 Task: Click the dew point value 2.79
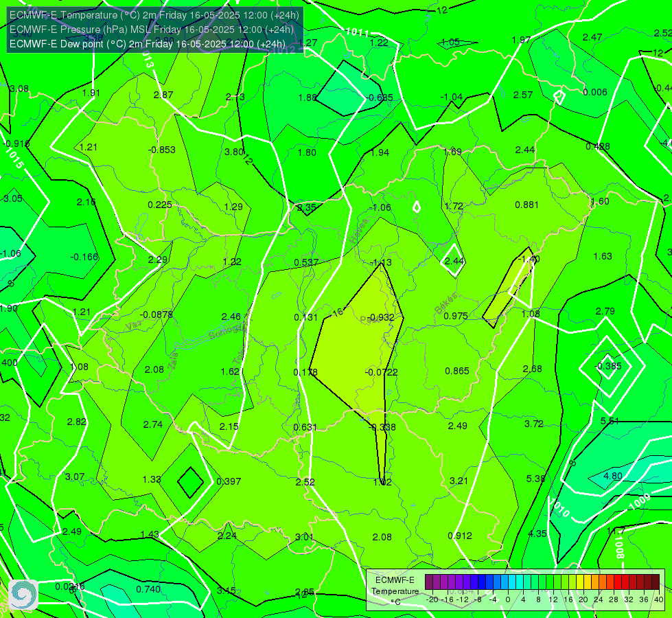(605, 311)
